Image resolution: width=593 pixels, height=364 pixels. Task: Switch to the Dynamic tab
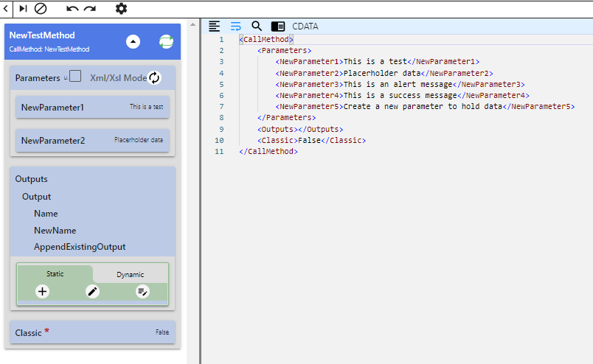(x=130, y=274)
